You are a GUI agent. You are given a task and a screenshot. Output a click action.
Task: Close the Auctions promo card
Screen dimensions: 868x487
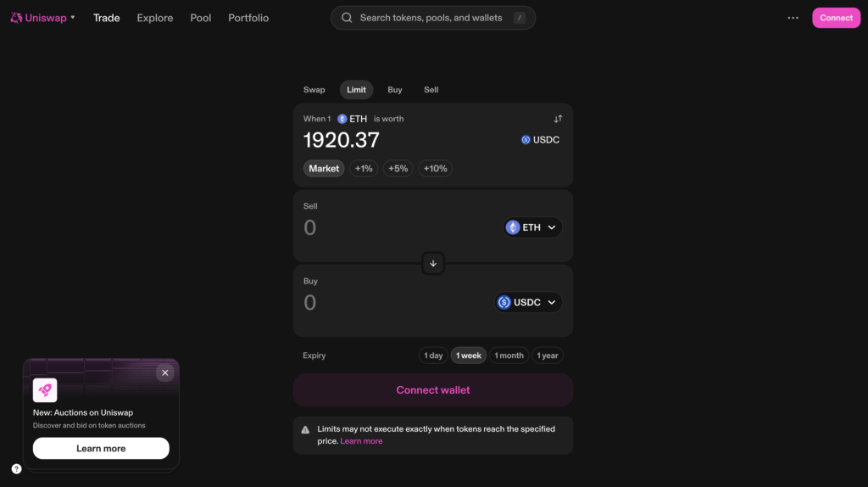164,372
